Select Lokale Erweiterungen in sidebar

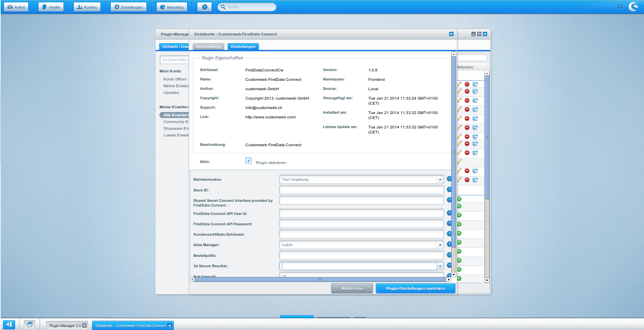(176, 135)
